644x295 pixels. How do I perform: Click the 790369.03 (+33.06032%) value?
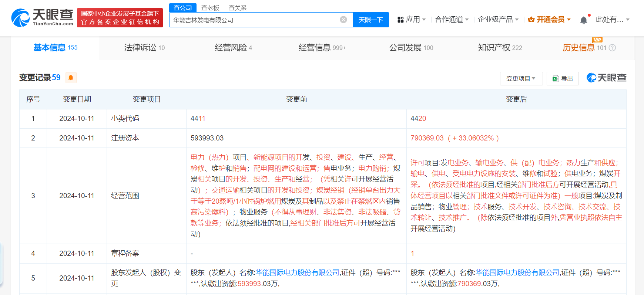point(455,138)
